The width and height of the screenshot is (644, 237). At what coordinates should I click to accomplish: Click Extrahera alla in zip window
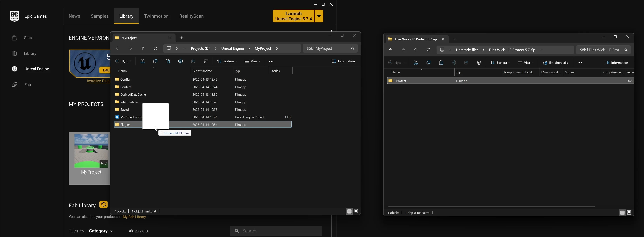point(556,63)
